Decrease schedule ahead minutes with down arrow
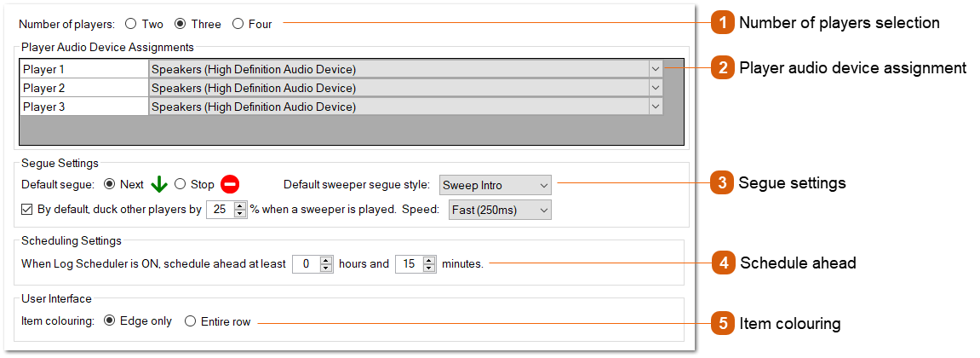This screenshot has height=358, width=980. pyautogui.click(x=428, y=268)
